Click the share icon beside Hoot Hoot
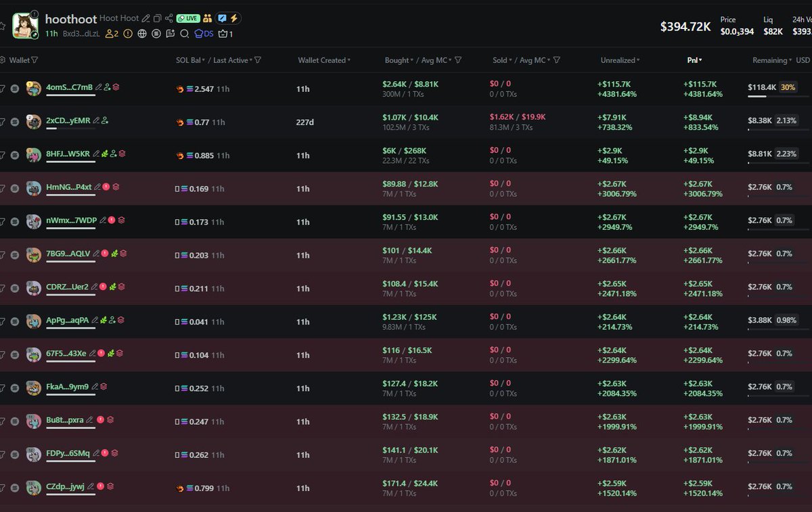Screen dimensions: 812x512 (x=168, y=19)
